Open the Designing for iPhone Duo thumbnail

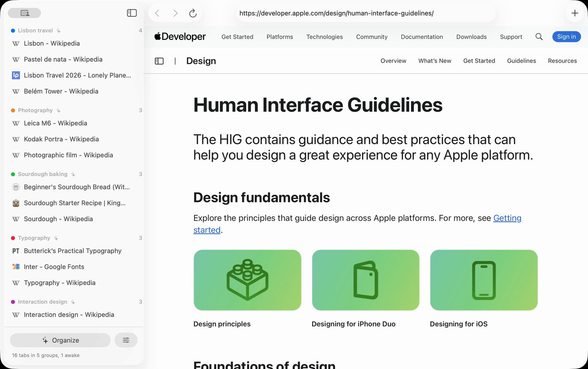366,280
